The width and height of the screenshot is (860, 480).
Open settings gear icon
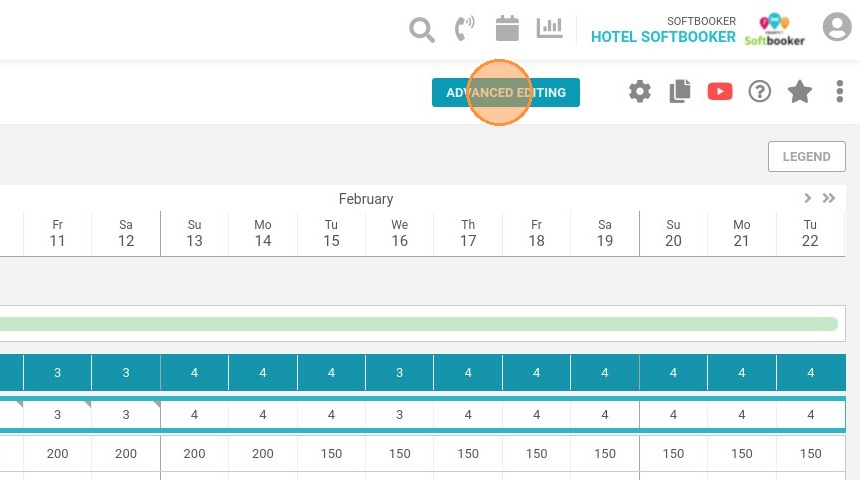(x=640, y=92)
